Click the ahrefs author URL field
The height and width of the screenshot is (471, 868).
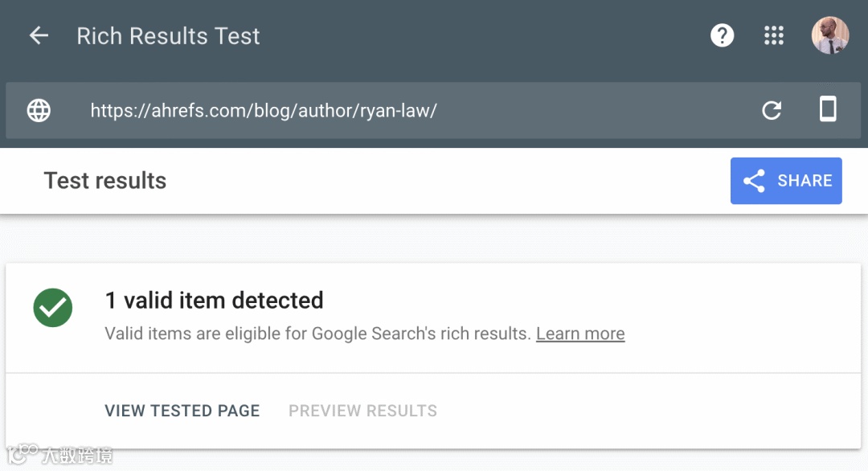(264, 110)
